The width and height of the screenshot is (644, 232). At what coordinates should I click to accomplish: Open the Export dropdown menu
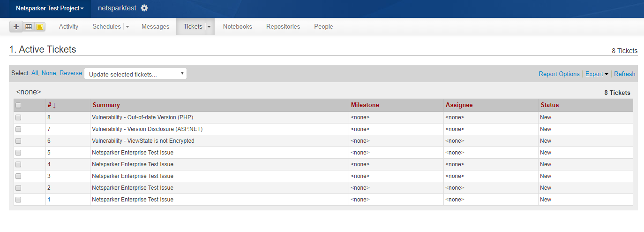point(596,74)
